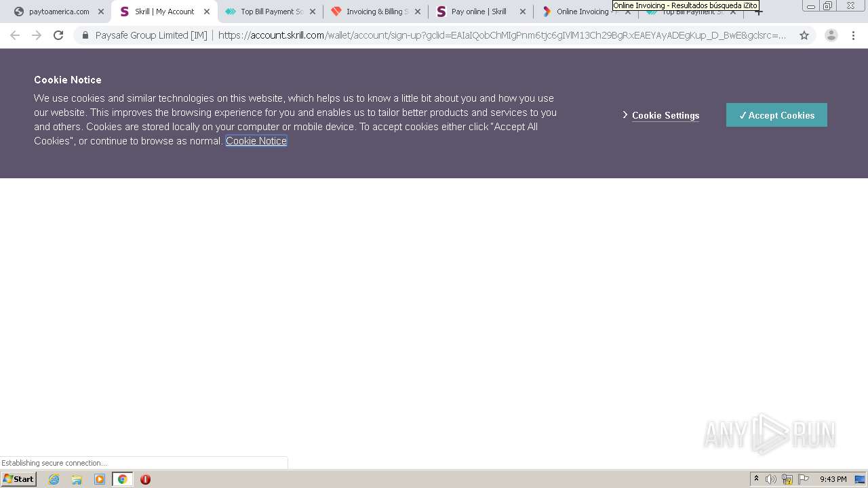Launch Windows Media Player from the taskbar
Screen dimensions: 868x488
pos(100,479)
